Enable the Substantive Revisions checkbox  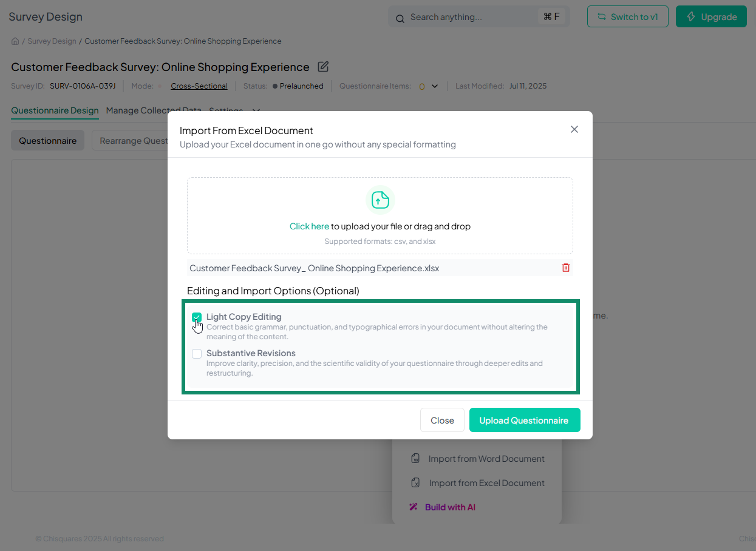click(x=197, y=354)
